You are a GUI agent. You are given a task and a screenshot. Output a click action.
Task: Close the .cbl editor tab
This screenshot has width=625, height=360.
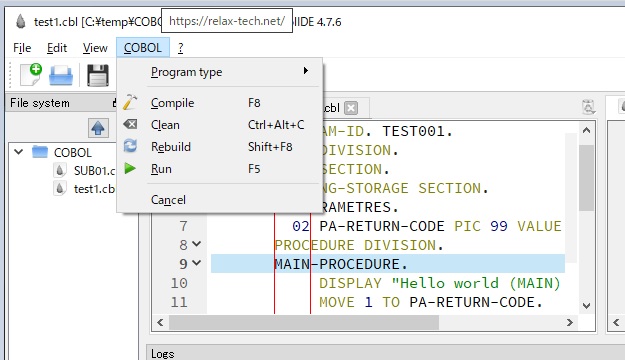point(351,108)
